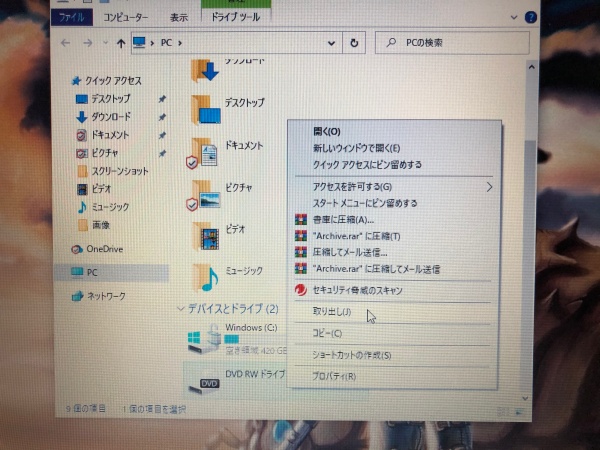Screen dimensions: 600x450
Task: Select 取り出し(J) to eject the disc
Action: click(333, 313)
